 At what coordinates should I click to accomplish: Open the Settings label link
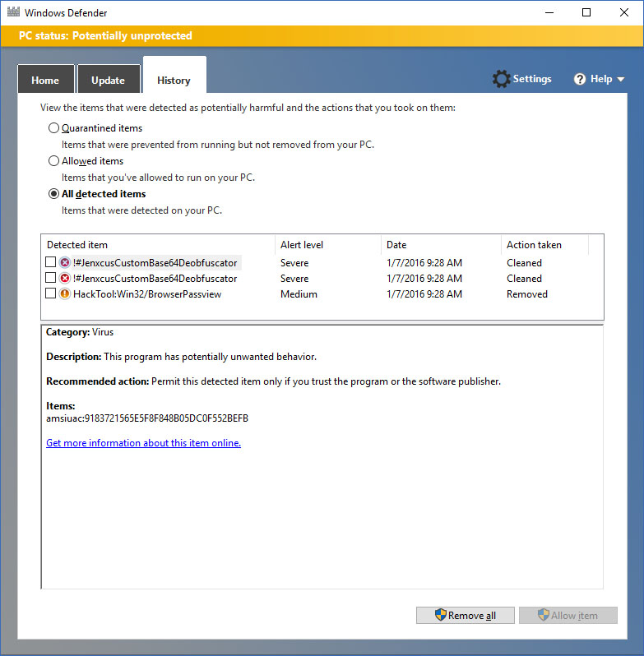coord(532,79)
